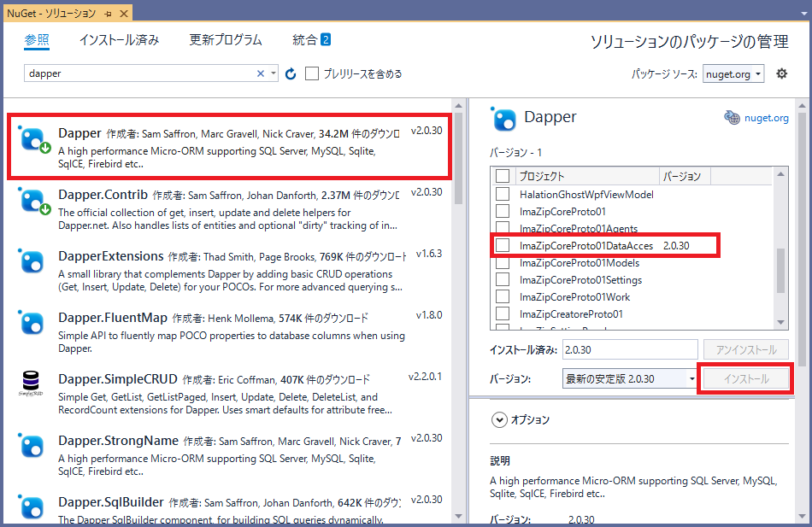
Task: Click the installed version 2.0.30 field
Action: pos(630,350)
